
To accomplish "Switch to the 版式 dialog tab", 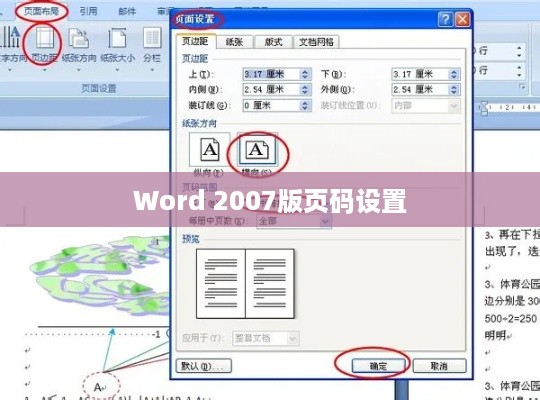I will click(273, 42).
